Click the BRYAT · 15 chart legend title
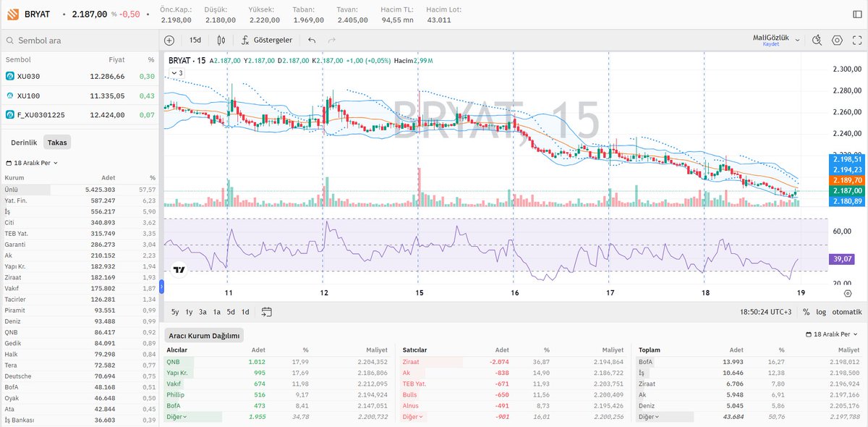The image size is (868, 427). click(x=187, y=61)
